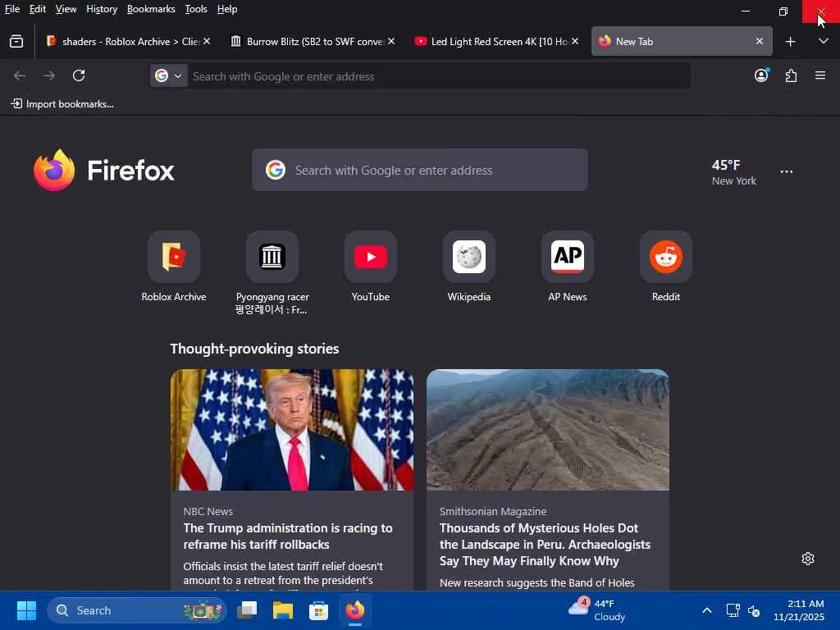Screen dimensions: 840x630
Task: Open the Tools menu
Action: click(x=196, y=9)
